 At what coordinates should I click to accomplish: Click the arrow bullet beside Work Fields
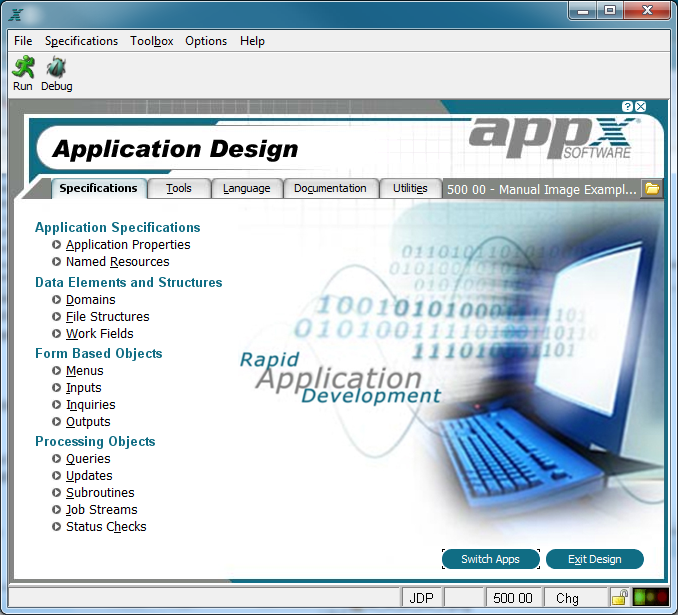[56, 333]
